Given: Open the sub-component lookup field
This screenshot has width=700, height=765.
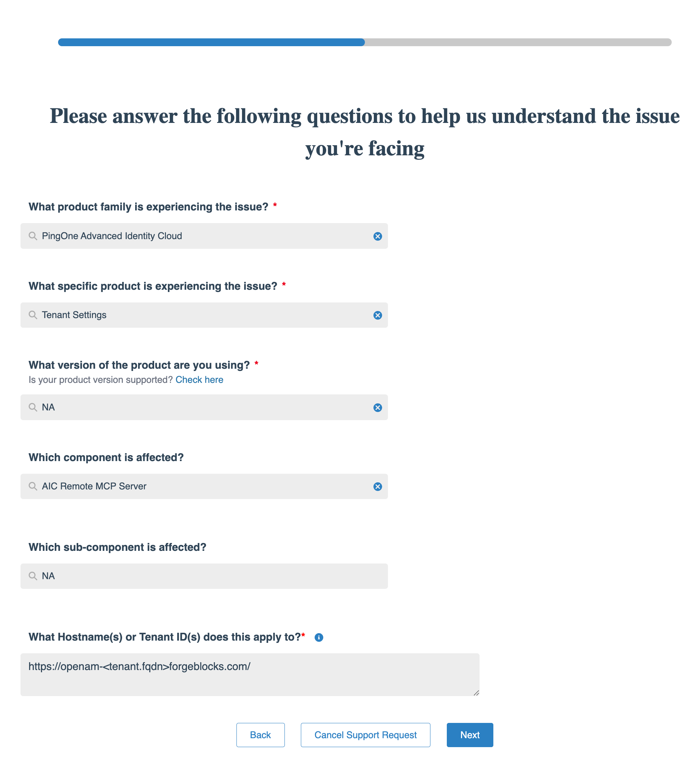Looking at the screenshot, I should point(204,576).
